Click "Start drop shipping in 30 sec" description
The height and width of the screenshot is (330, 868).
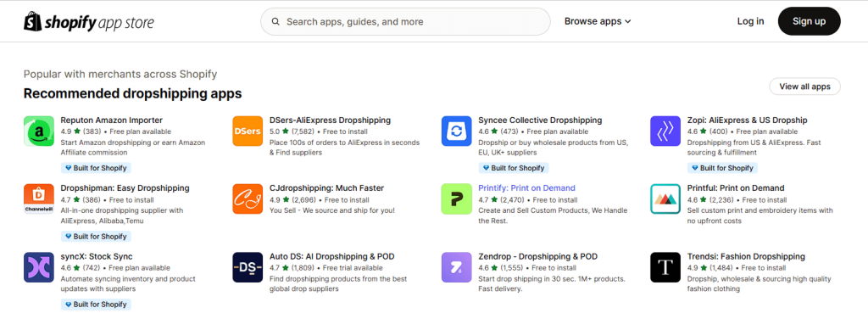(551, 283)
